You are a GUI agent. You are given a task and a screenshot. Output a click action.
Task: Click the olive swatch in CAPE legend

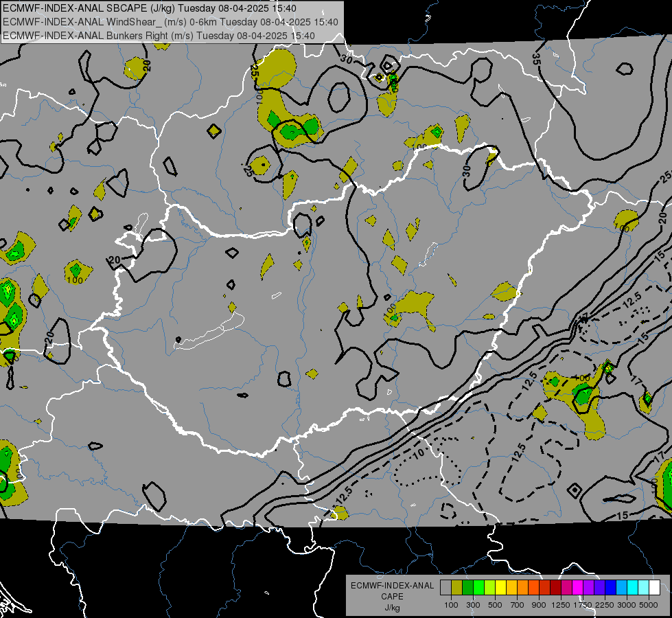(457, 587)
